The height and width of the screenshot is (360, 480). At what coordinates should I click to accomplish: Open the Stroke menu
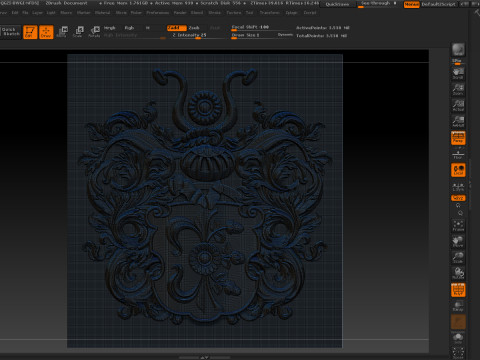[215, 13]
